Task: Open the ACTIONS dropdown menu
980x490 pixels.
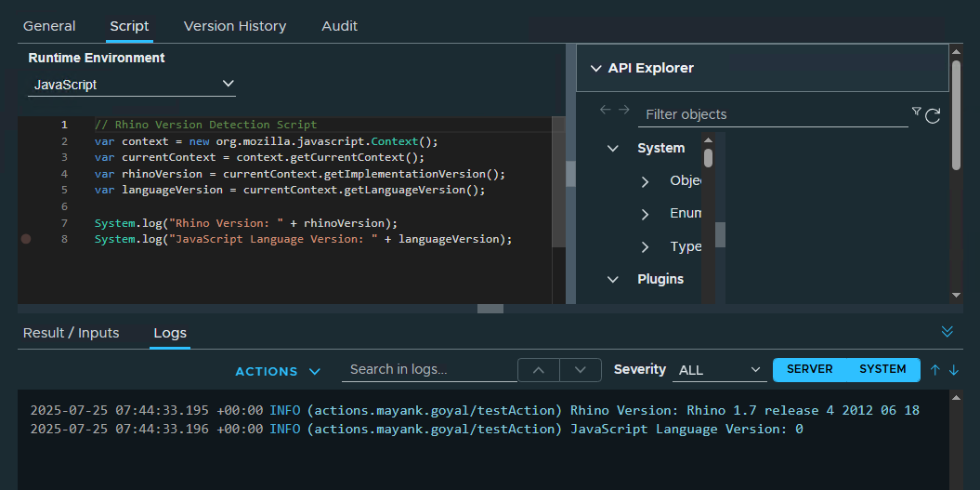Action: (278, 372)
